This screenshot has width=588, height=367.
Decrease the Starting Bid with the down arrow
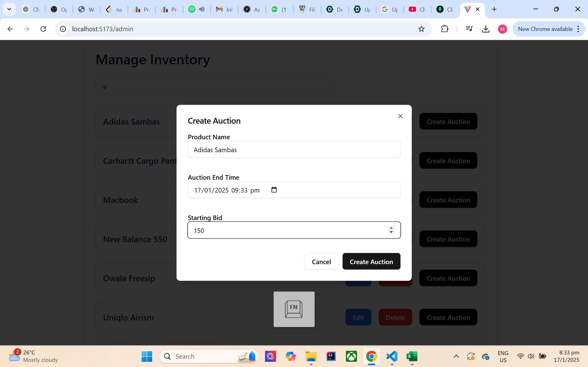click(391, 232)
